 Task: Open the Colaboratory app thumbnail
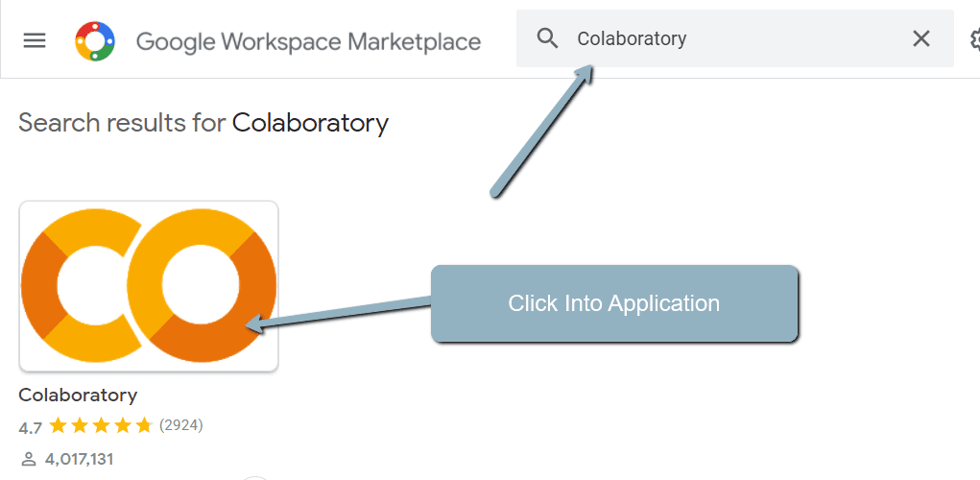tap(149, 286)
